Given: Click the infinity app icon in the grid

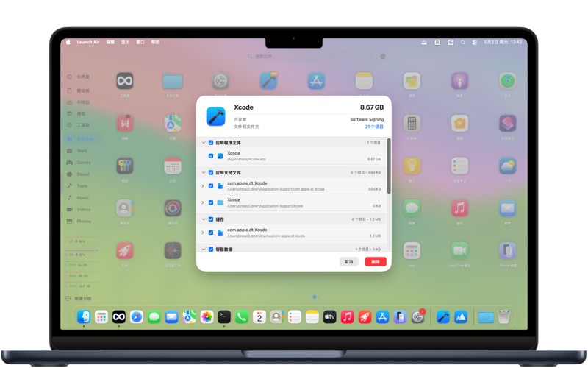Looking at the screenshot, I should 125,81.
